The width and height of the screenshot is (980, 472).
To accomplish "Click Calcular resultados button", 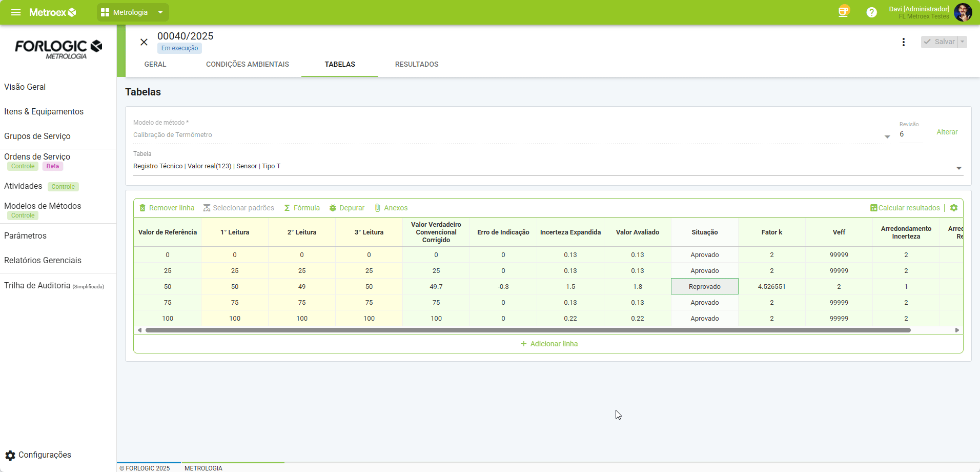I will pos(905,208).
